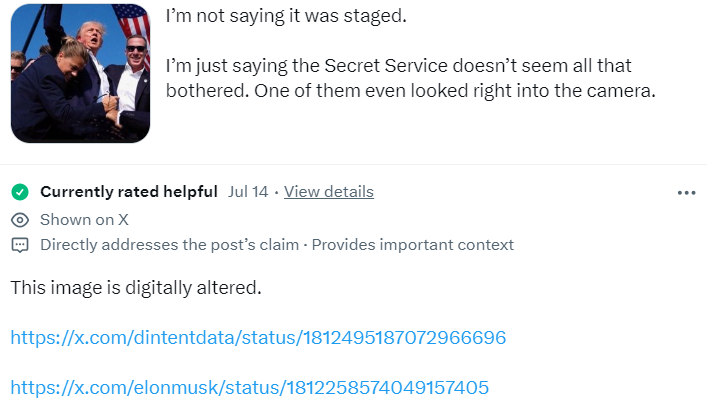Click the eye icon beside Shown on X
This screenshot has height=408, width=707.
point(20,220)
